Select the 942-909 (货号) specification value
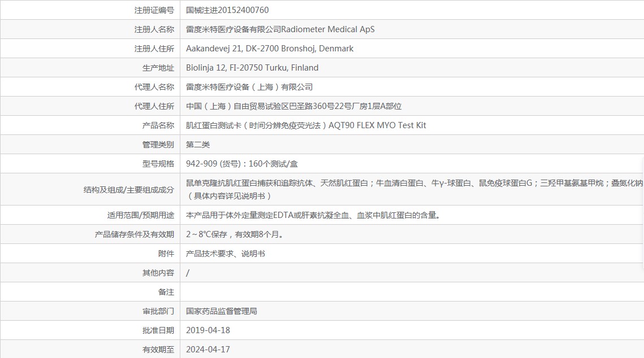 [242, 164]
